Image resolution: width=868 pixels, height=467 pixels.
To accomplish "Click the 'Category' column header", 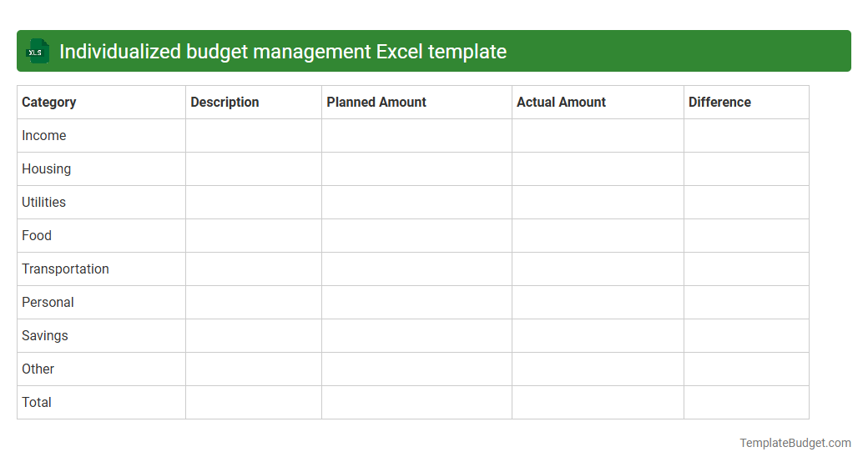I will [101, 103].
